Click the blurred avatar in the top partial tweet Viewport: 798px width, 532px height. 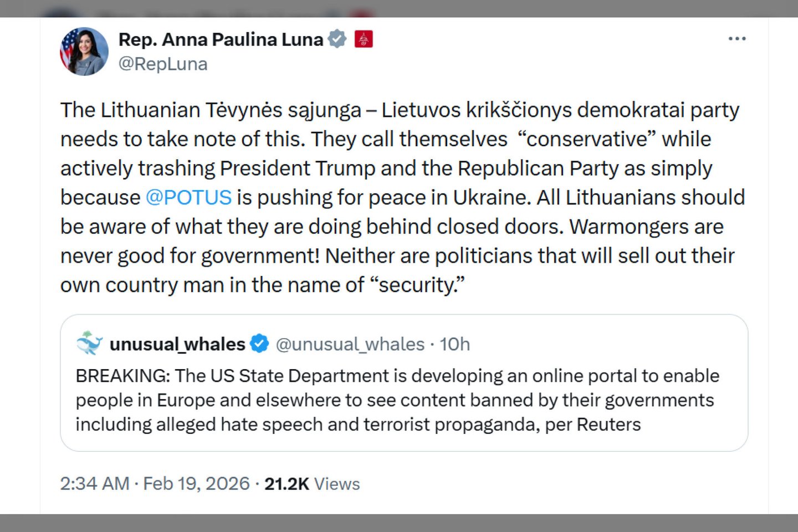61,11
